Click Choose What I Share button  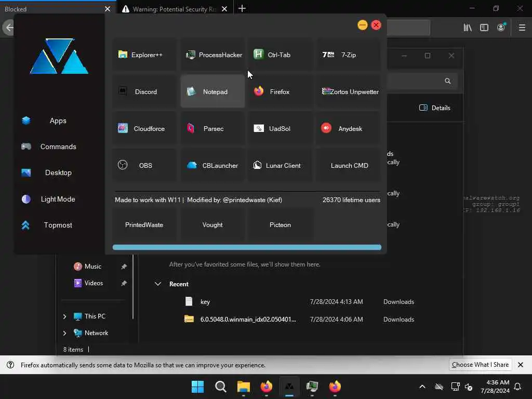[x=480, y=365]
